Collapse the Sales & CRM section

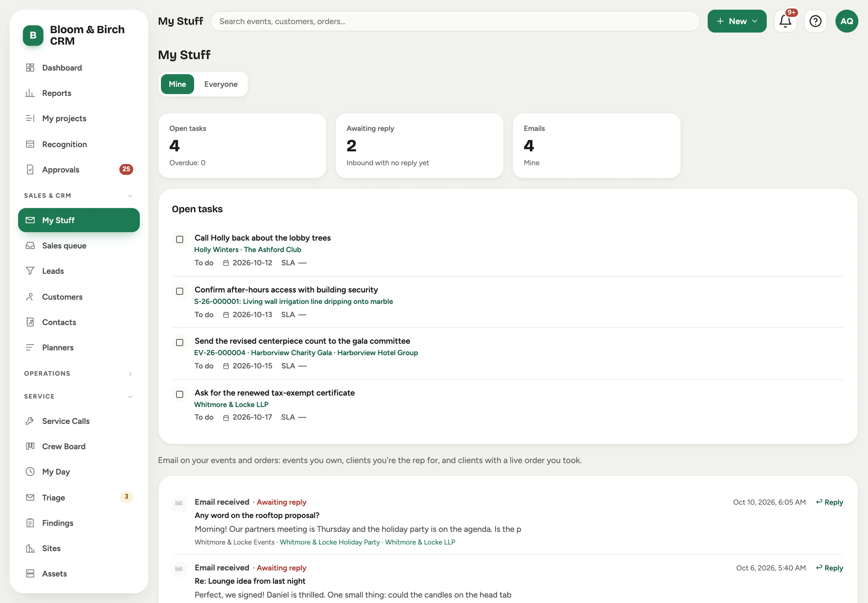click(79, 195)
